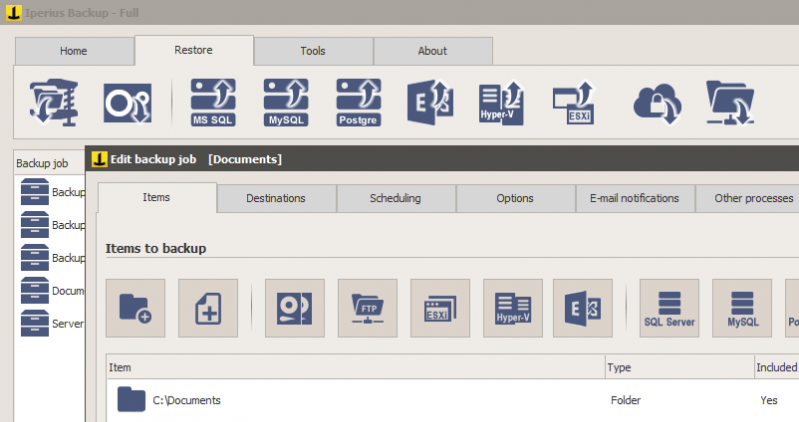799x422 pixels.
Task: Open the Other processes tab
Action: pos(748,198)
